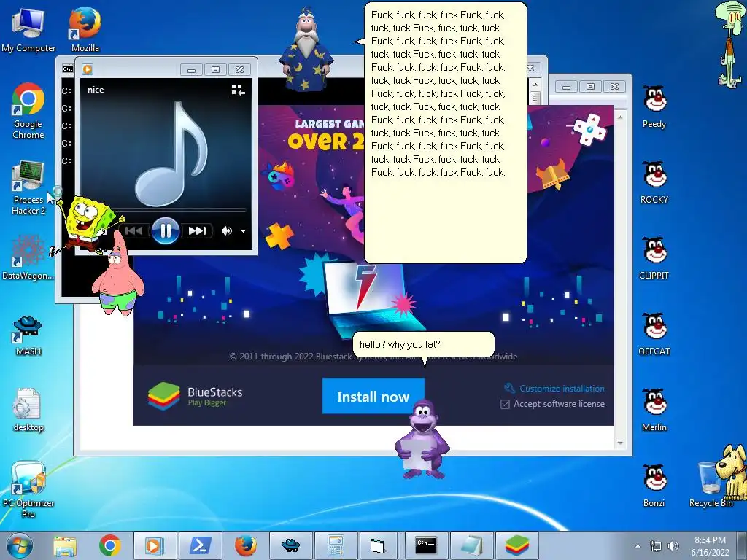Select the ROCKY desktop icon
The height and width of the screenshot is (560, 747).
click(654, 182)
